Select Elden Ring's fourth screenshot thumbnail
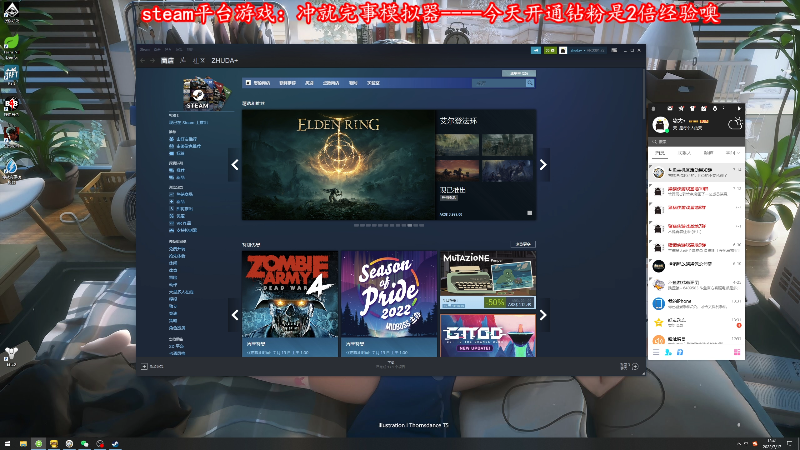 pos(507,171)
